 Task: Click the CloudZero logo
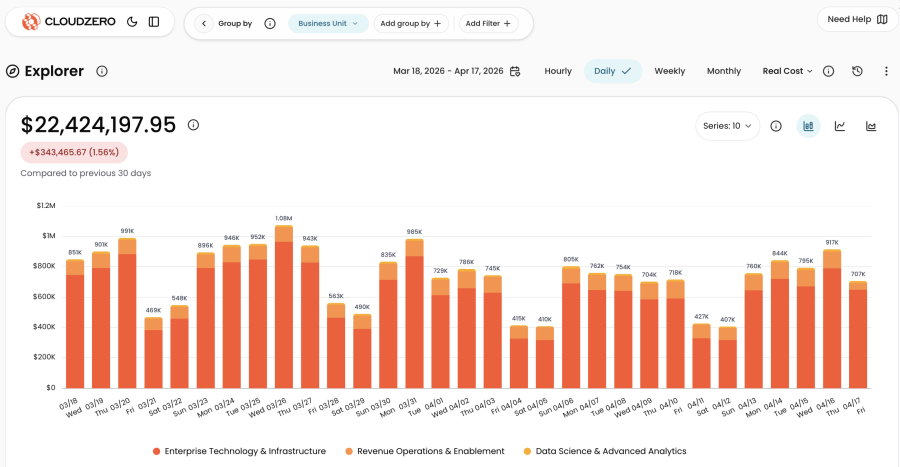coord(68,22)
